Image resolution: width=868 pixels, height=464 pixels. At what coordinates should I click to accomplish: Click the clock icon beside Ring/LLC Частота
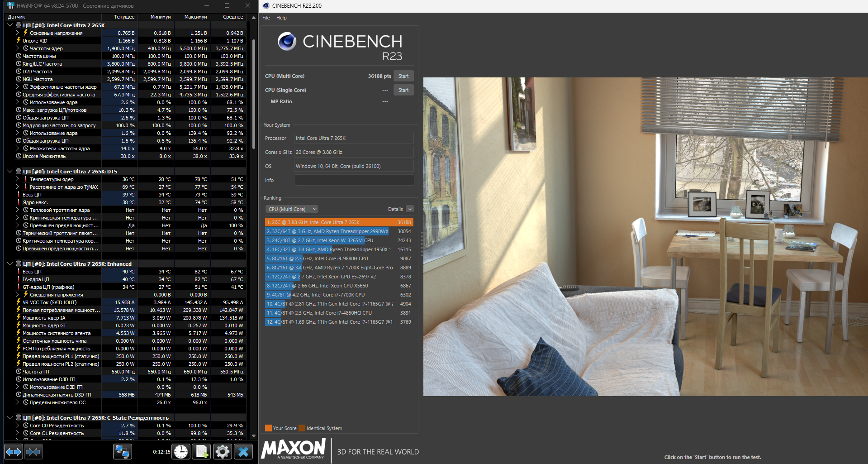[19, 63]
